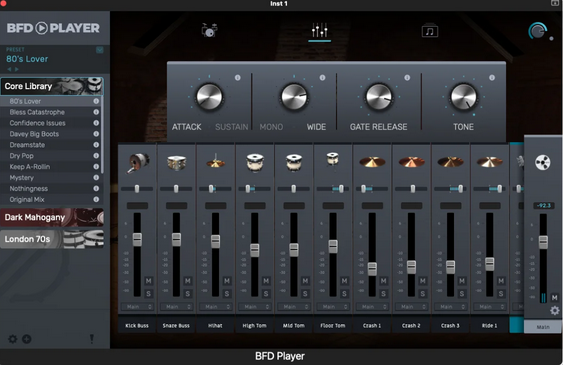Go to previous preset arrow

click(9, 69)
